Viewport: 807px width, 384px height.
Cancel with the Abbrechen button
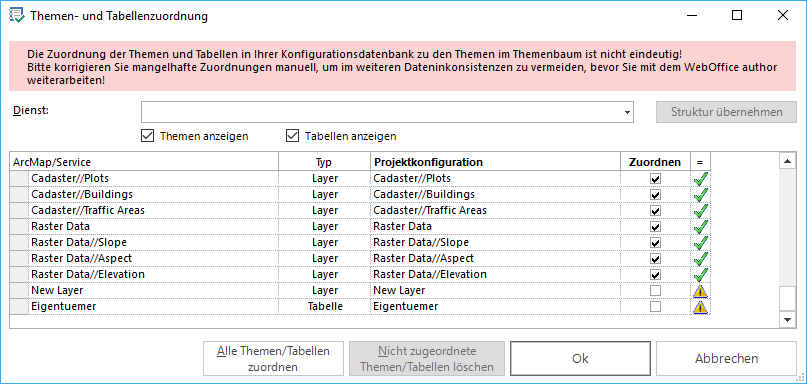tap(726, 359)
